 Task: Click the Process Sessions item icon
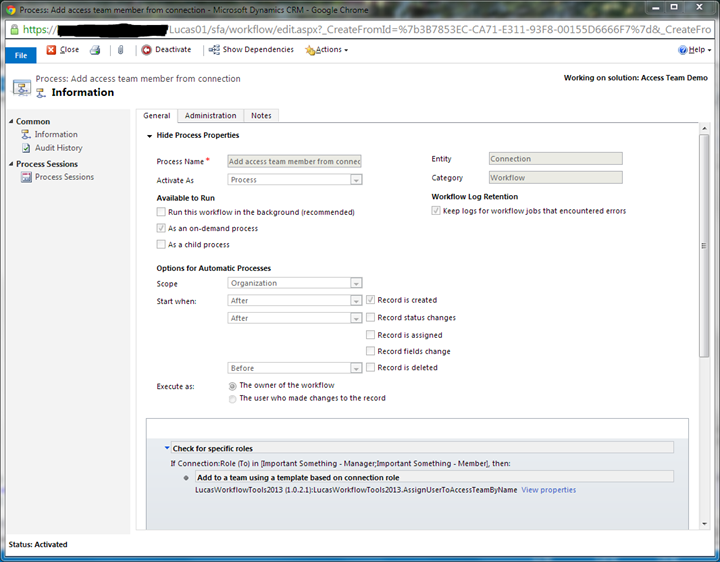tap(26, 177)
